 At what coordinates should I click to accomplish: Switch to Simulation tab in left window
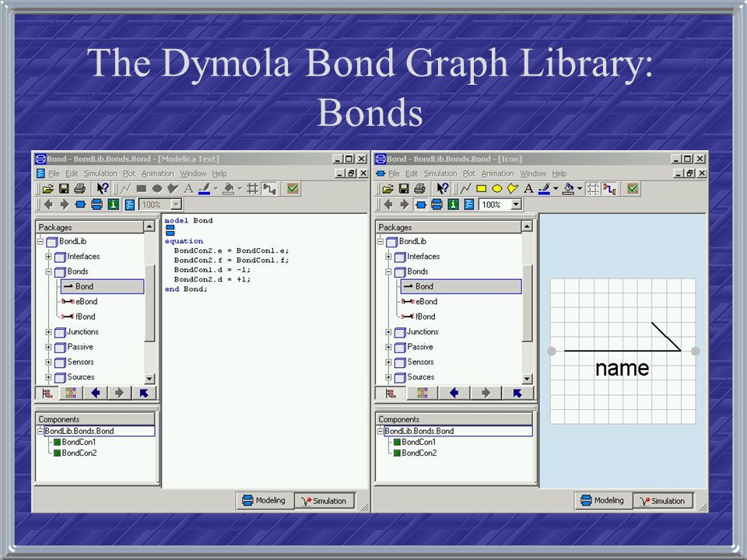point(324,501)
